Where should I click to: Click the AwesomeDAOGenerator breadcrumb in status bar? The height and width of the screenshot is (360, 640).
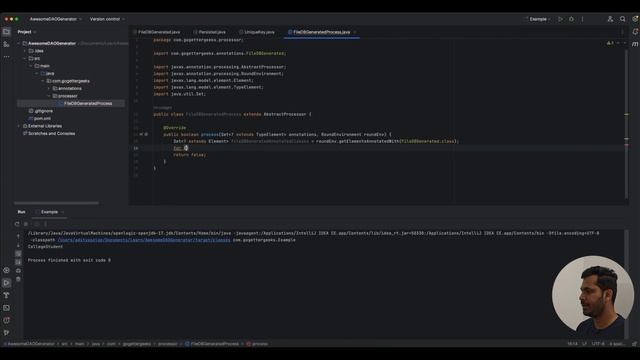point(29,344)
